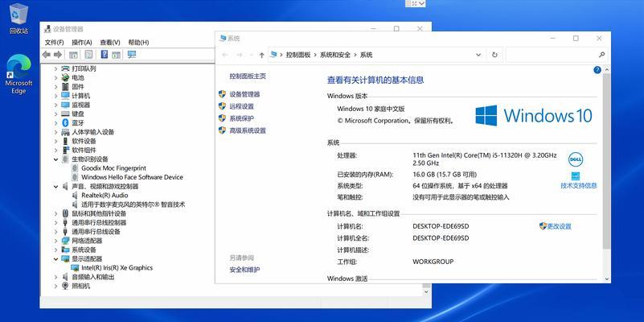Open the 帮助(H) menu

138,43
